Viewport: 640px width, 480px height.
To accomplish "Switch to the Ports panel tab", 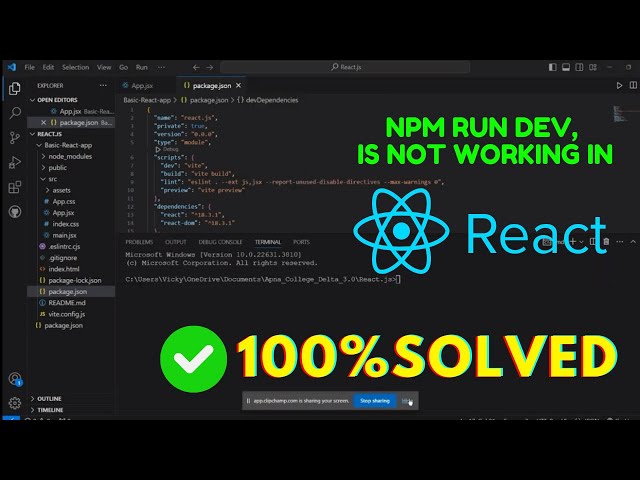I will click(x=301, y=242).
